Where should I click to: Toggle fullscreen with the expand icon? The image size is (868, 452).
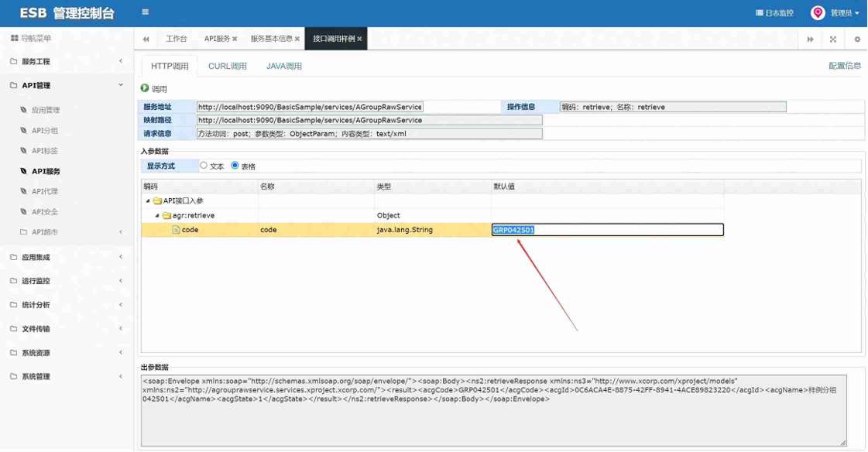click(x=832, y=39)
